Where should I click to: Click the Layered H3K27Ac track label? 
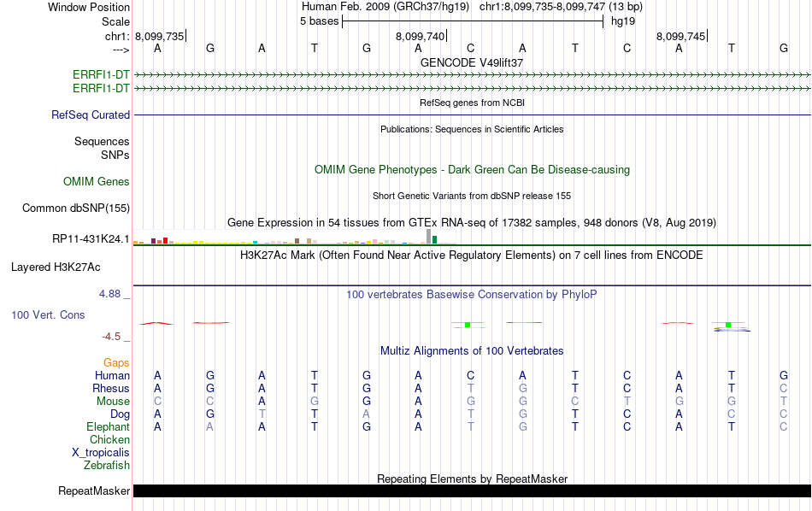tap(56, 267)
